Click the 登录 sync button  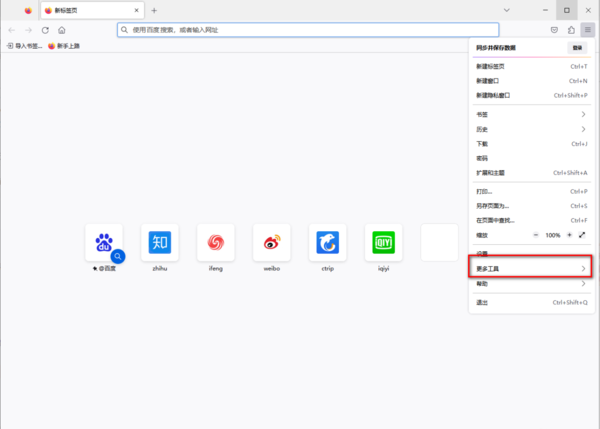tap(577, 47)
